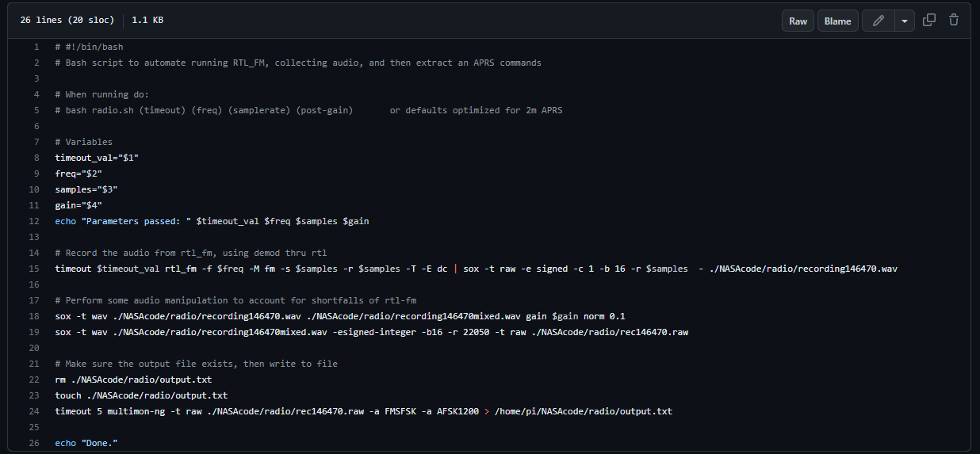
Task: Delete this file with the trash icon
Action: 954,21
